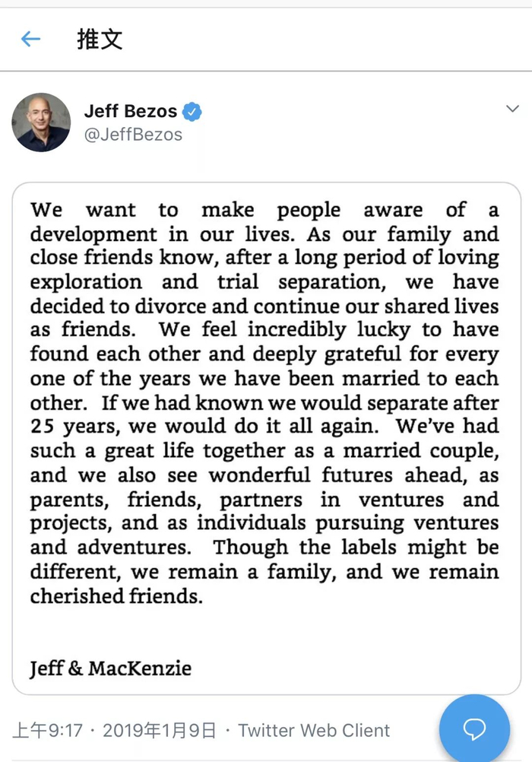Click the Jeff Bezos display name
Screen dimensions: 532x762
coord(130,111)
